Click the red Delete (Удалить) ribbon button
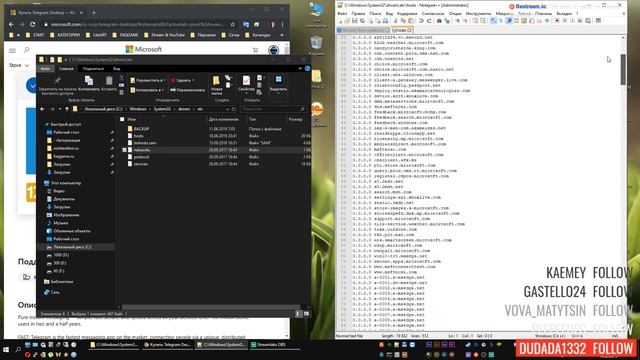This screenshot has width=640, height=360. point(182,80)
